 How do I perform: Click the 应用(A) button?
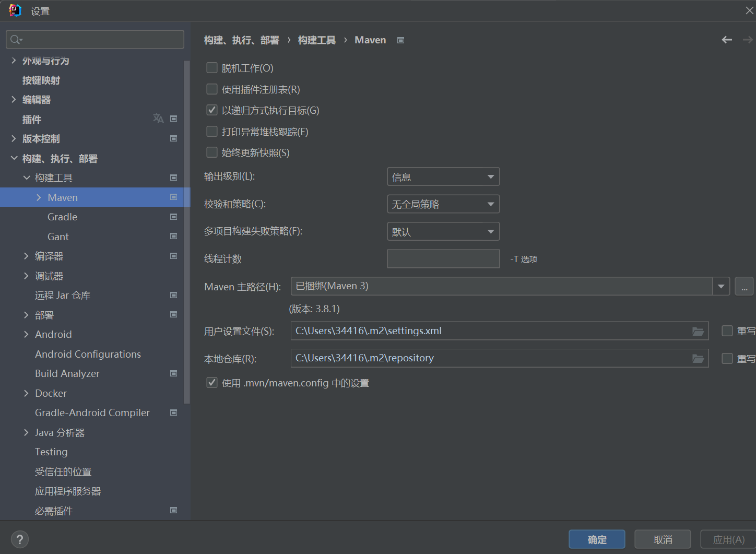(x=728, y=539)
